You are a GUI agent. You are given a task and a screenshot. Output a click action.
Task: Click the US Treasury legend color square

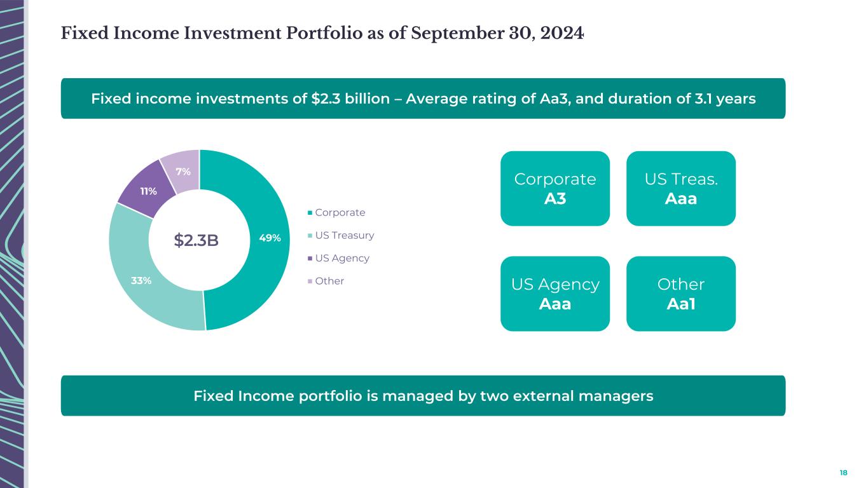(x=310, y=236)
